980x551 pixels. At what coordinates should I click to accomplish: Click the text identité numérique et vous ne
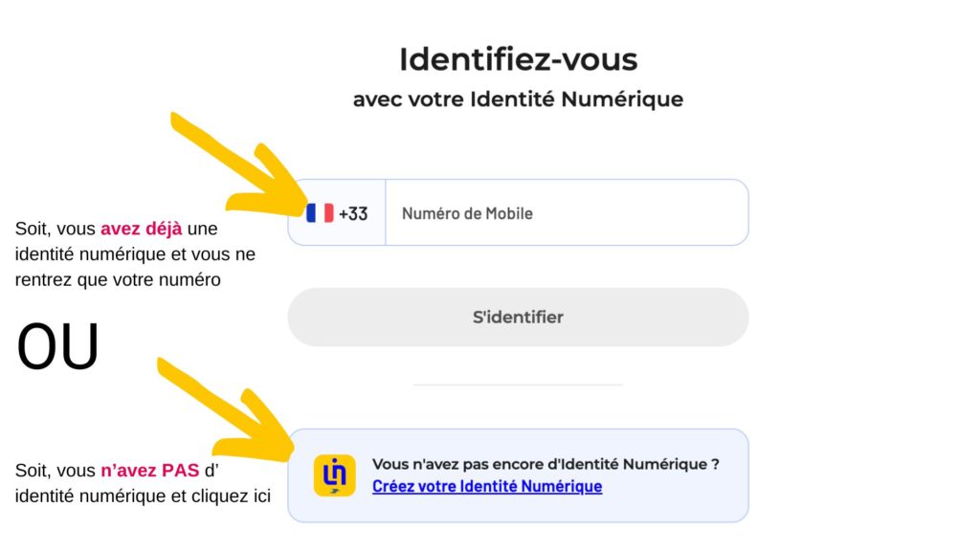[x=135, y=254]
